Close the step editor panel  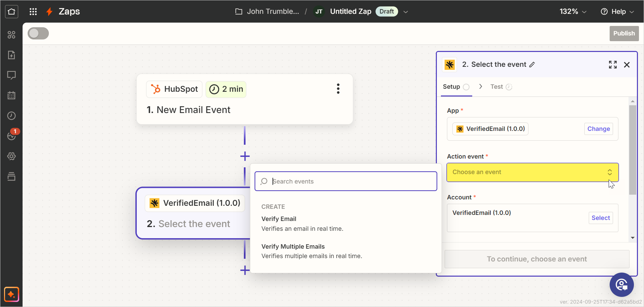627,65
